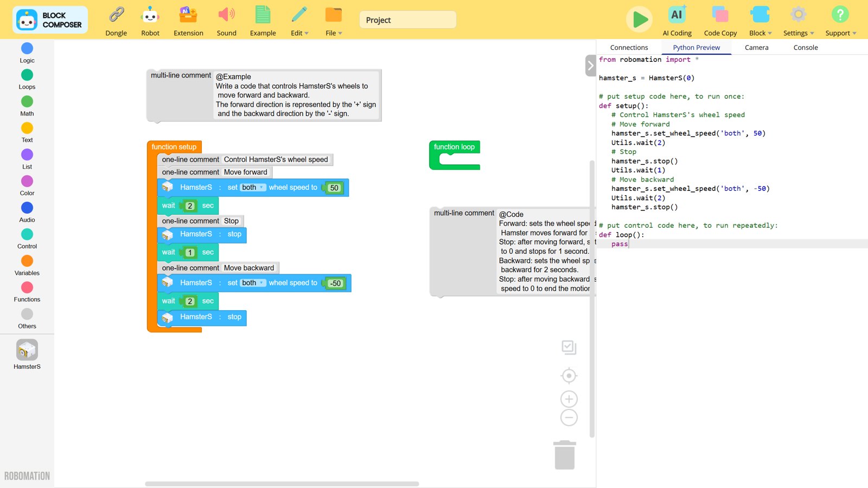
Task: Select the Control block category
Action: [x=27, y=239]
